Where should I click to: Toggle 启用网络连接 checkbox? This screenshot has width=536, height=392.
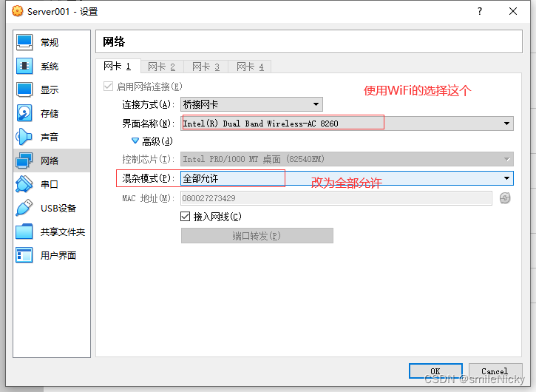(x=108, y=87)
